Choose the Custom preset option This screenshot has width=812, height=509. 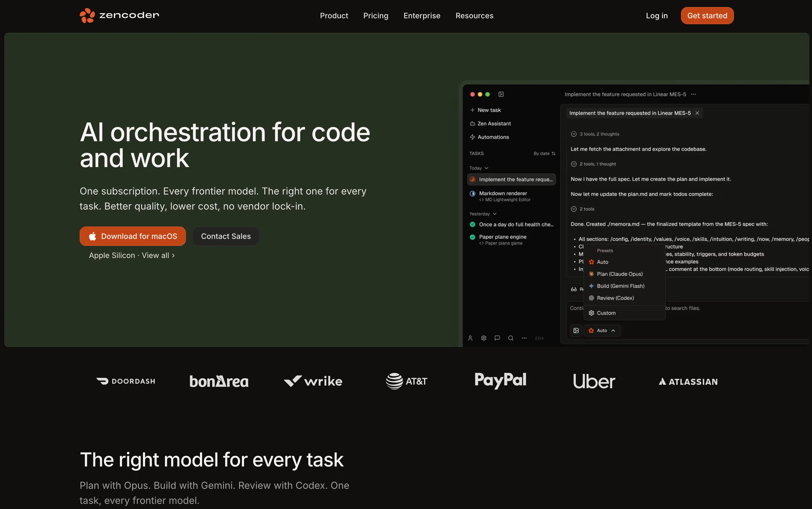point(624,313)
